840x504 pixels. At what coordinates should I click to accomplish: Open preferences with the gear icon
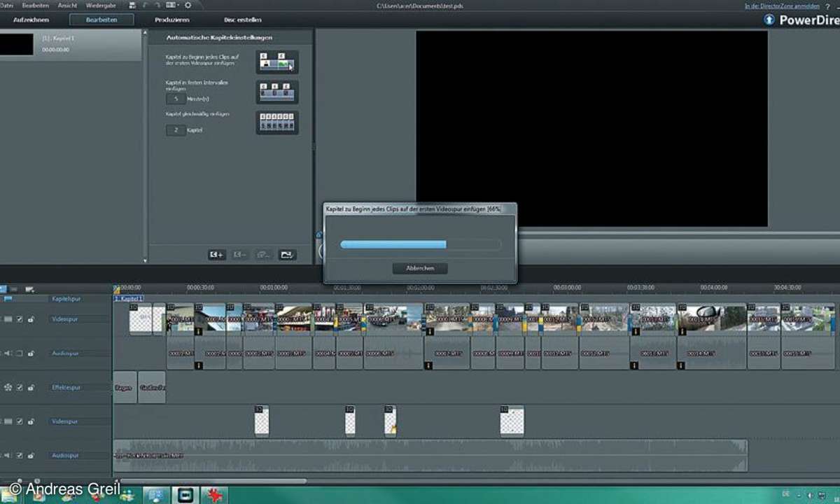point(188,5)
